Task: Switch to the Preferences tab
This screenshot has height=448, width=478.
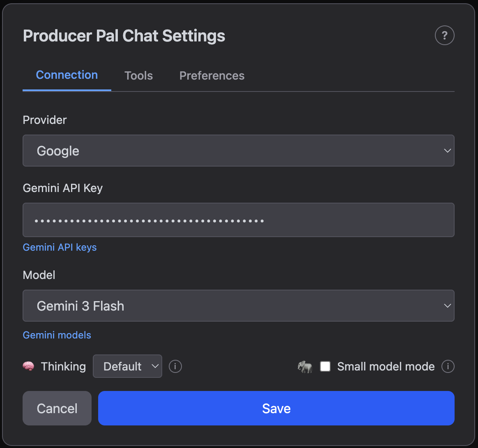Action: tap(211, 75)
